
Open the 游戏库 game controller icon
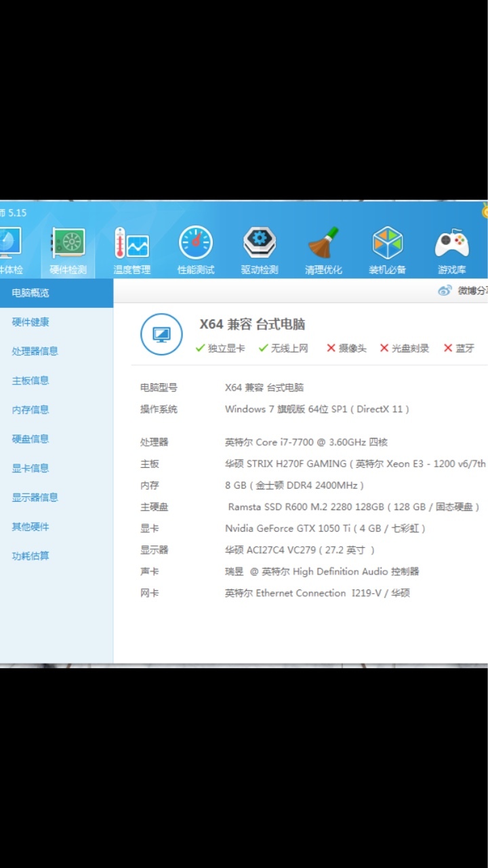click(452, 243)
